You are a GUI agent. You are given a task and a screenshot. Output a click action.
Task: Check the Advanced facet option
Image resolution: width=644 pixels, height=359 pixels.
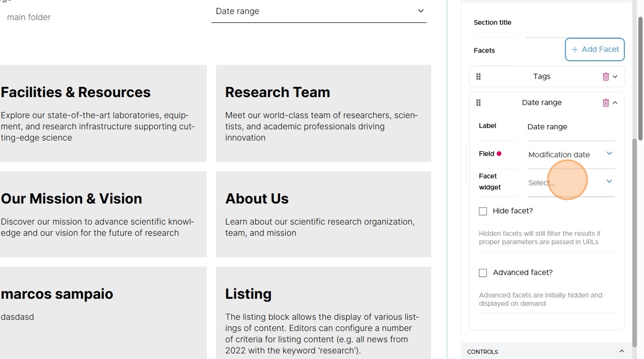point(483,273)
